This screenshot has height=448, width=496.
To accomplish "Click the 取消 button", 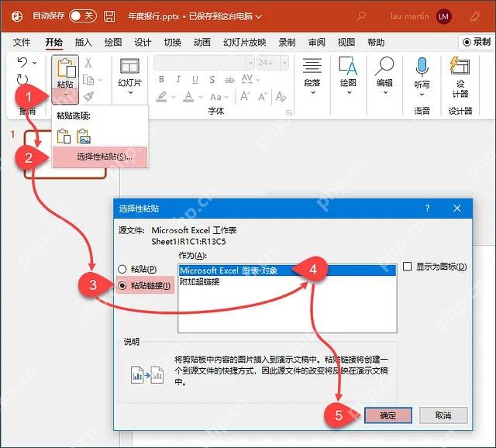I will click(x=443, y=415).
